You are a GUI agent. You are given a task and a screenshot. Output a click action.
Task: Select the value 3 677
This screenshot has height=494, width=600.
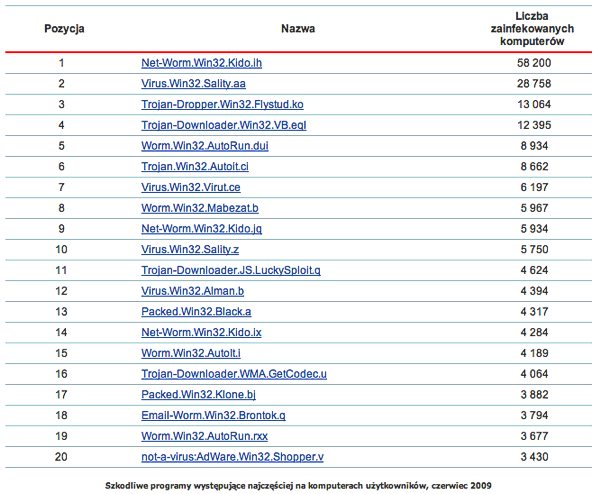(534, 436)
